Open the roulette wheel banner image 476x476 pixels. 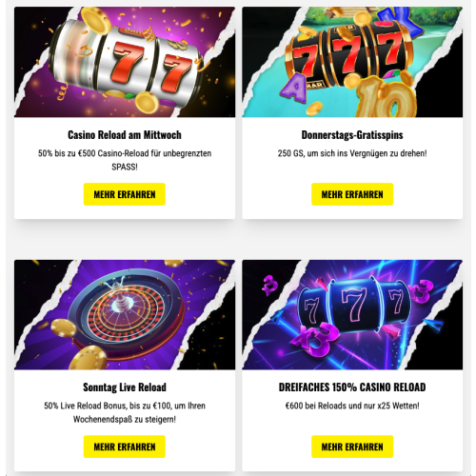click(x=125, y=314)
